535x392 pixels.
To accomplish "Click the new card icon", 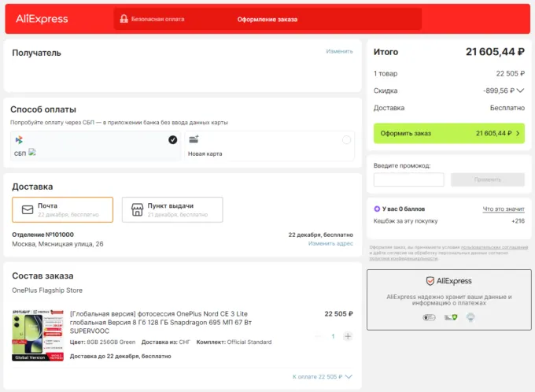I will tap(194, 139).
